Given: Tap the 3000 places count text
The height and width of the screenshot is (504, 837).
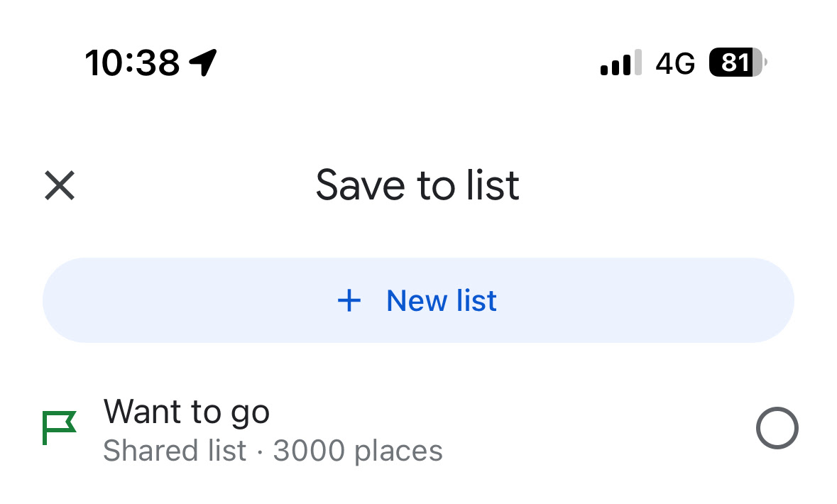Looking at the screenshot, I should click(358, 451).
